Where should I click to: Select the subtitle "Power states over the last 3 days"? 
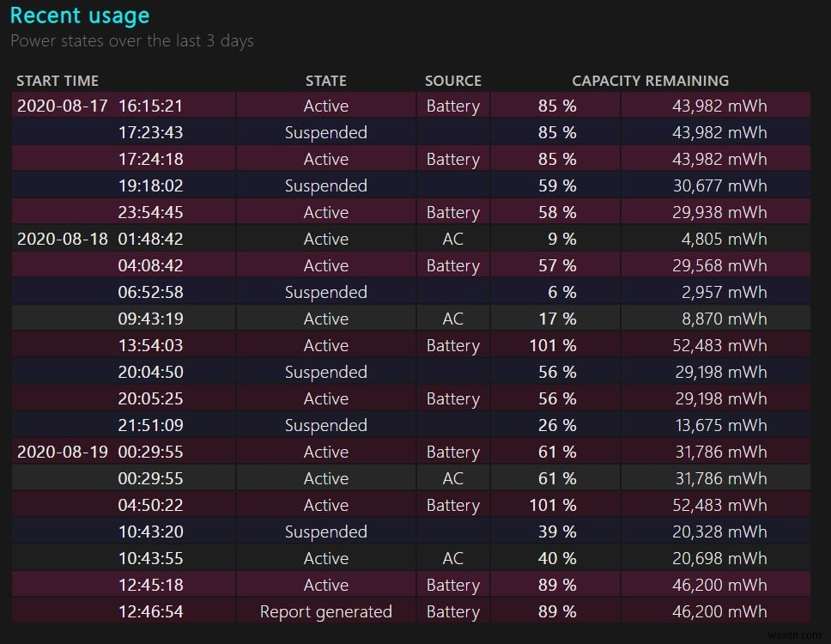coord(132,41)
